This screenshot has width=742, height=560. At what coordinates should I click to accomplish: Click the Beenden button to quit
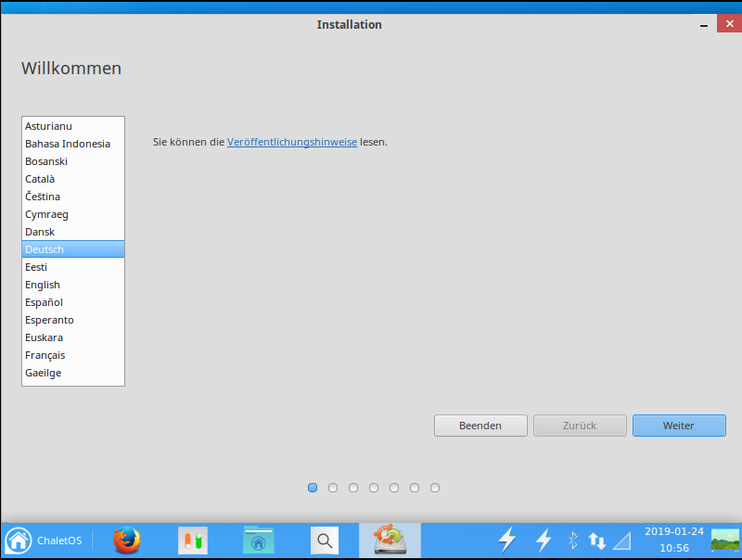480,426
